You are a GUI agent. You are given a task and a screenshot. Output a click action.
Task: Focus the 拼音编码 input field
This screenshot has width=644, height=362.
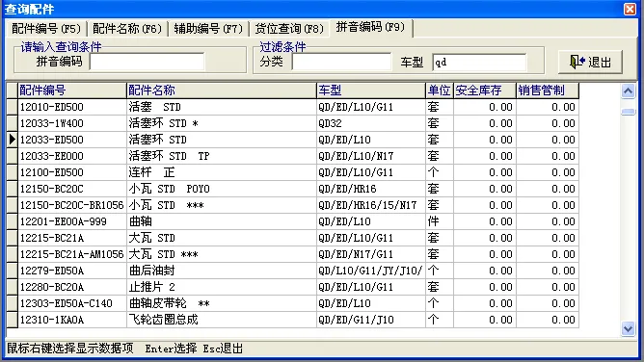[x=148, y=62]
